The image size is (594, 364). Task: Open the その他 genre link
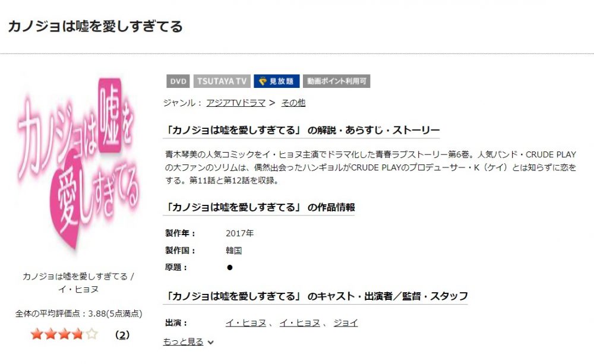click(x=293, y=103)
